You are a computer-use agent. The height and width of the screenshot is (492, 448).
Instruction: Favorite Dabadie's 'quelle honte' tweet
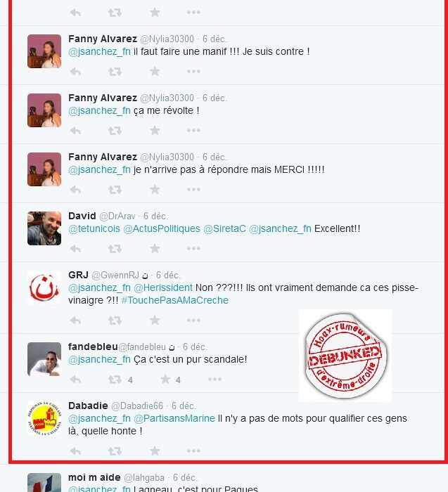[x=155, y=451]
